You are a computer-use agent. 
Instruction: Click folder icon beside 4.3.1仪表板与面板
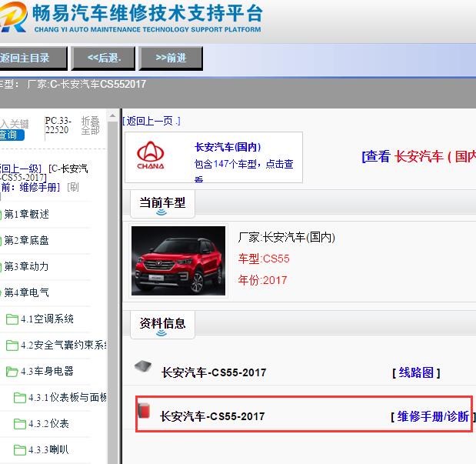tap(20, 398)
